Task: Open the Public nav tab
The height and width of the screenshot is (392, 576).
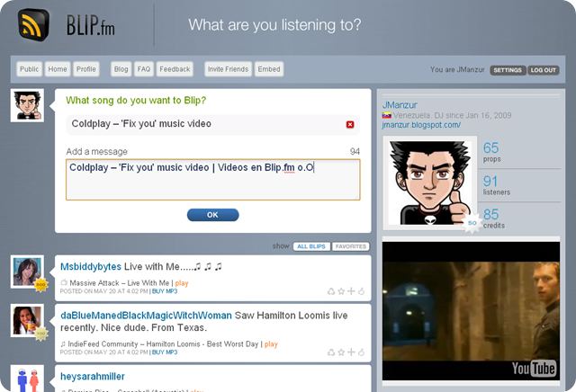Action: 29,69
